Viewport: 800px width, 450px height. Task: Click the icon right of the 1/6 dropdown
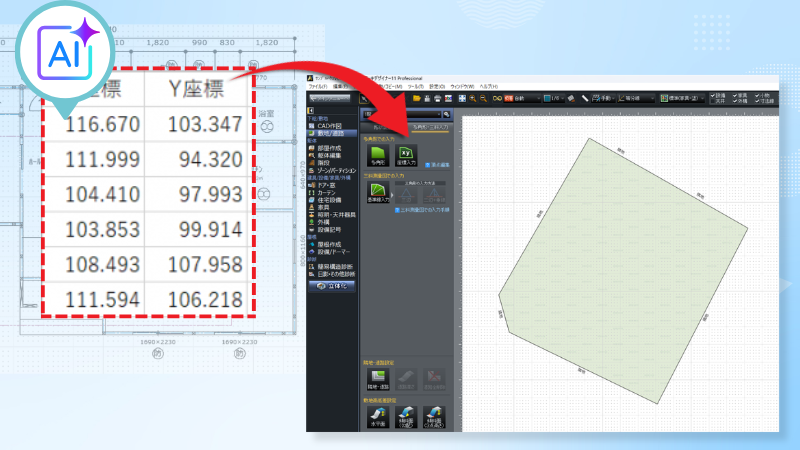pyautogui.click(x=571, y=98)
